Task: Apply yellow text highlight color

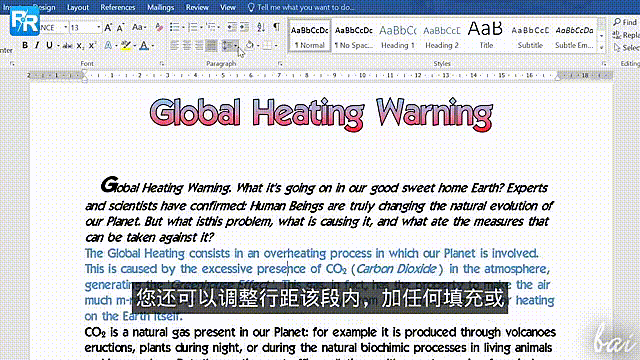Action: click(126, 46)
